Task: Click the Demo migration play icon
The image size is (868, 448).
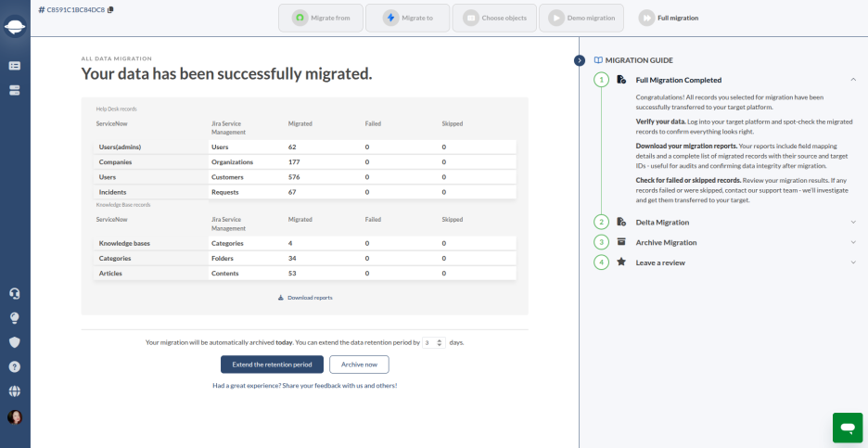Action: pyautogui.click(x=556, y=18)
